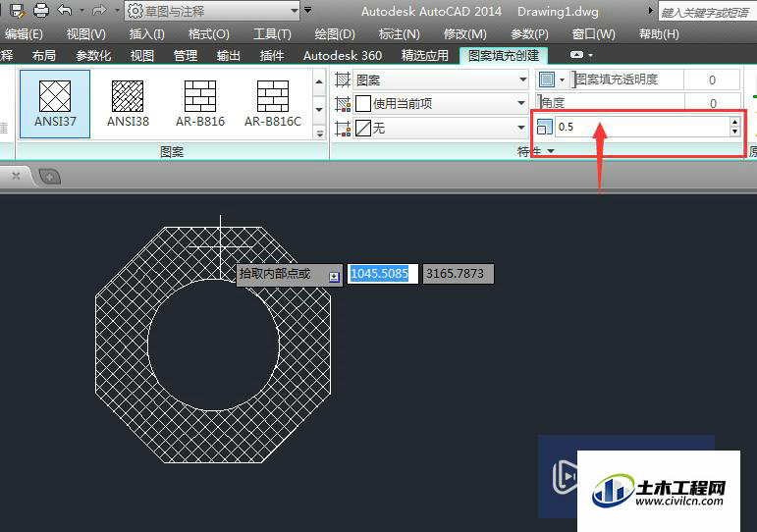
Task: Switch to the 插件 ribbon tab
Action: pos(272,56)
